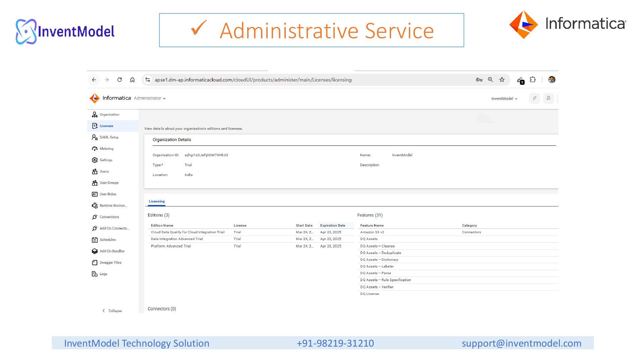Open Metering in the sidebar

[113, 149]
